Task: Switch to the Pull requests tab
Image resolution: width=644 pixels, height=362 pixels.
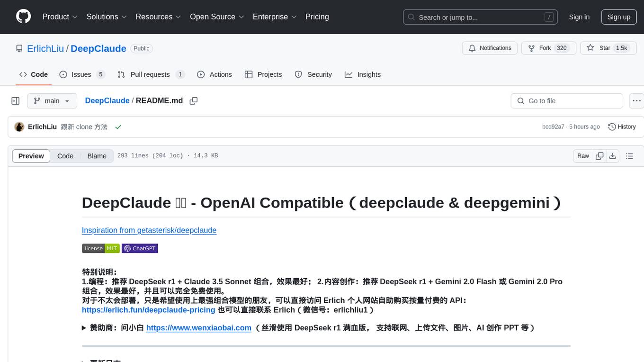Action: [x=151, y=74]
